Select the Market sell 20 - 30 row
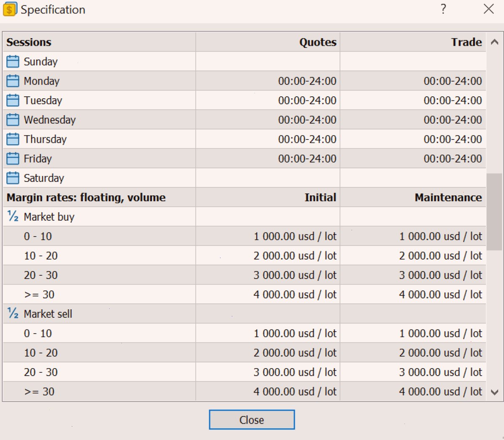Image resolution: width=504 pixels, height=440 pixels. point(244,372)
